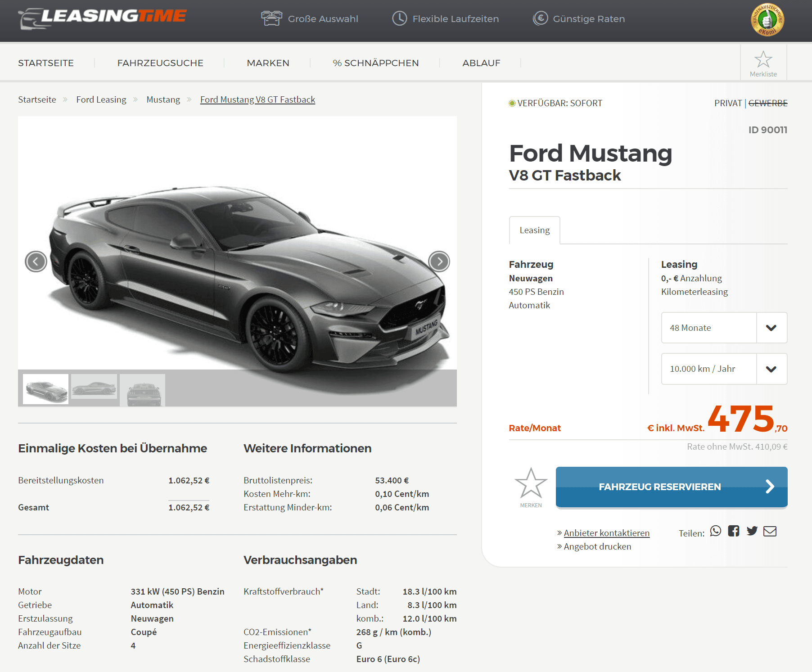Select PRIVAT customer type

coord(728,103)
